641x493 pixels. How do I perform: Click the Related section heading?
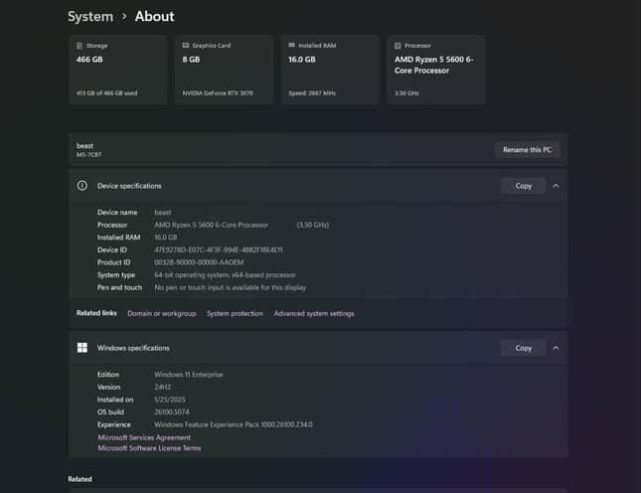pyautogui.click(x=80, y=479)
